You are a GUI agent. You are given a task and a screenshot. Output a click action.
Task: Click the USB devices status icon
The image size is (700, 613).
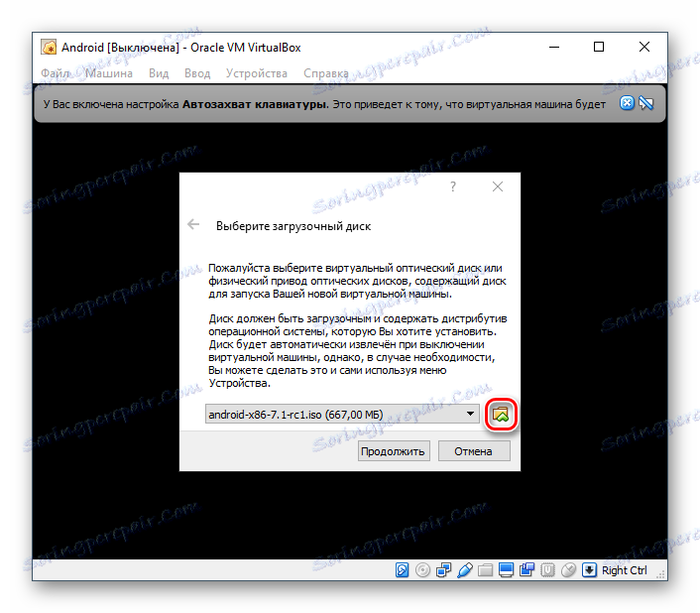465,570
